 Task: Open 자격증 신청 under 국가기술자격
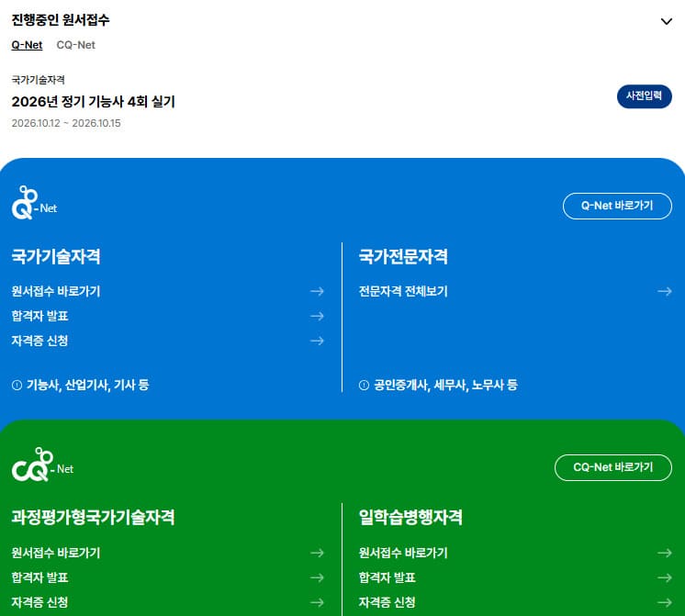pos(39,341)
